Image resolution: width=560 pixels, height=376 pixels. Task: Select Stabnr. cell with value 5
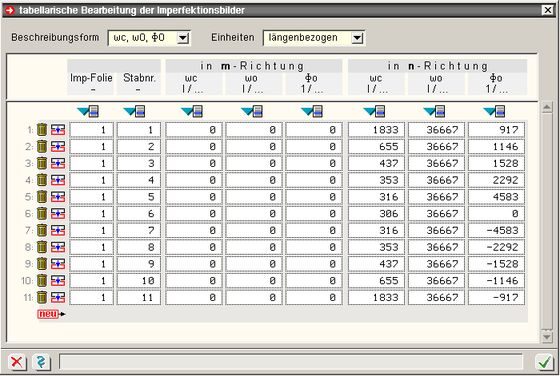[139, 197]
